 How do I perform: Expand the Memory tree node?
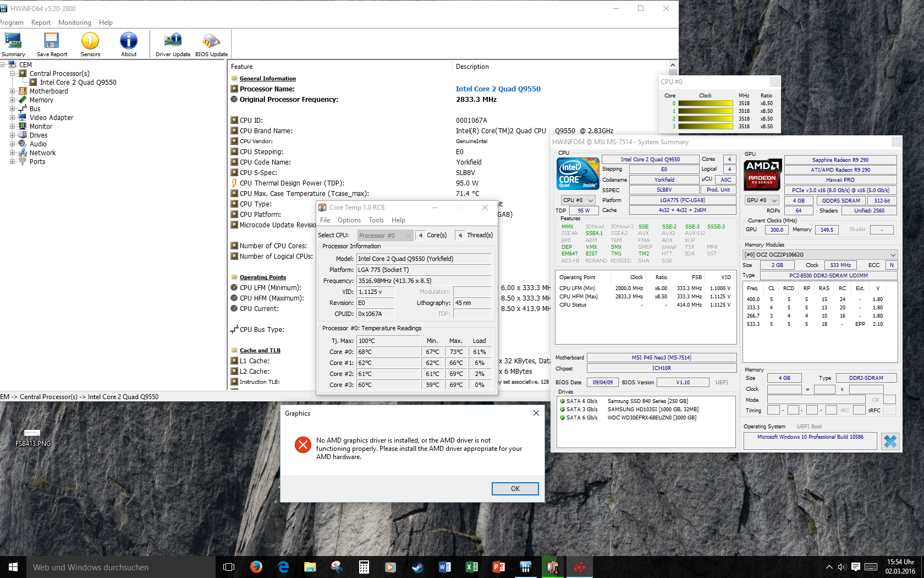12,100
